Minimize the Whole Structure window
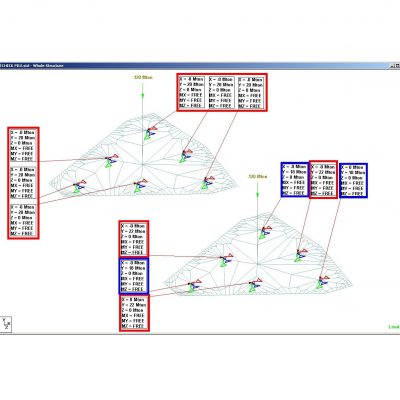The height and width of the screenshot is (400, 400). (392, 66)
